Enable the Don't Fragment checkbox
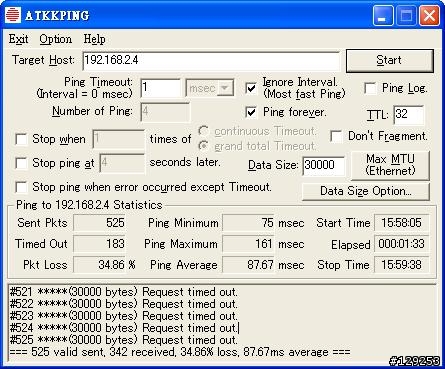The image size is (445, 369). tap(336, 136)
